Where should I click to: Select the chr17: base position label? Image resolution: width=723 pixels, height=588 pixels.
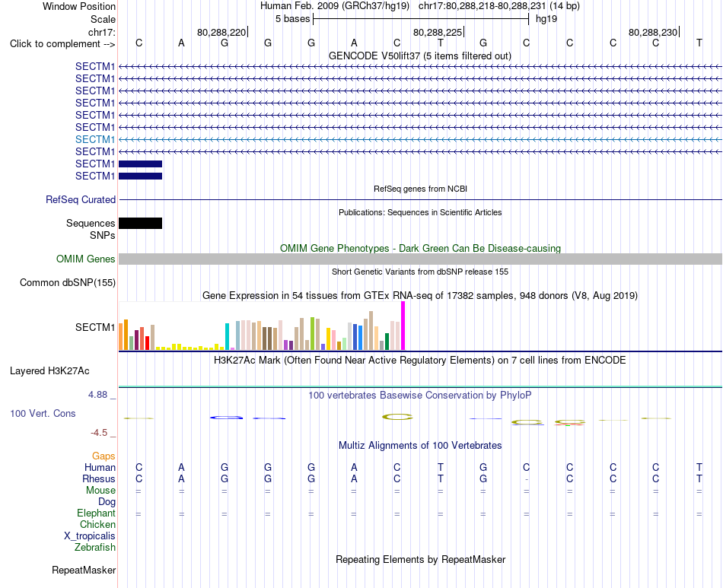[101, 32]
